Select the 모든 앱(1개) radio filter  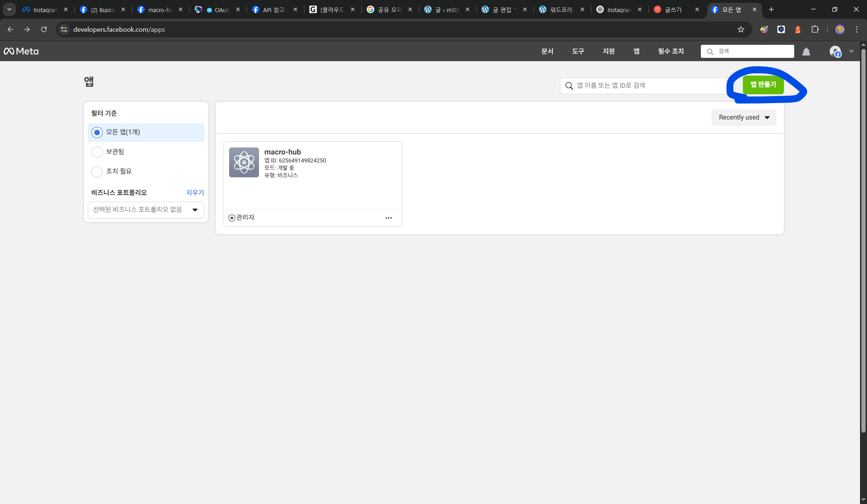[97, 133]
